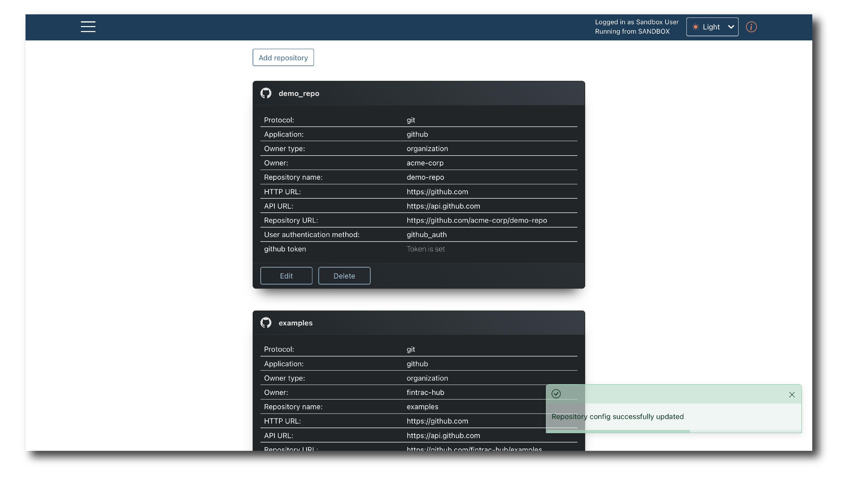Click Token is set text
The width and height of the screenshot is (846, 504).
pyautogui.click(x=426, y=249)
